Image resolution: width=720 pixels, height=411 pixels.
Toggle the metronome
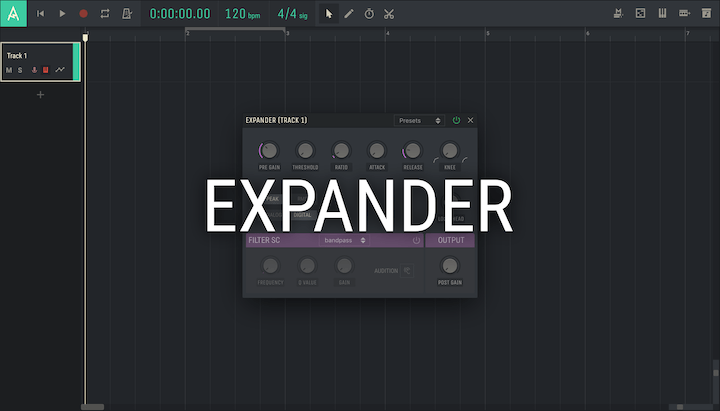[x=127, y=14]
